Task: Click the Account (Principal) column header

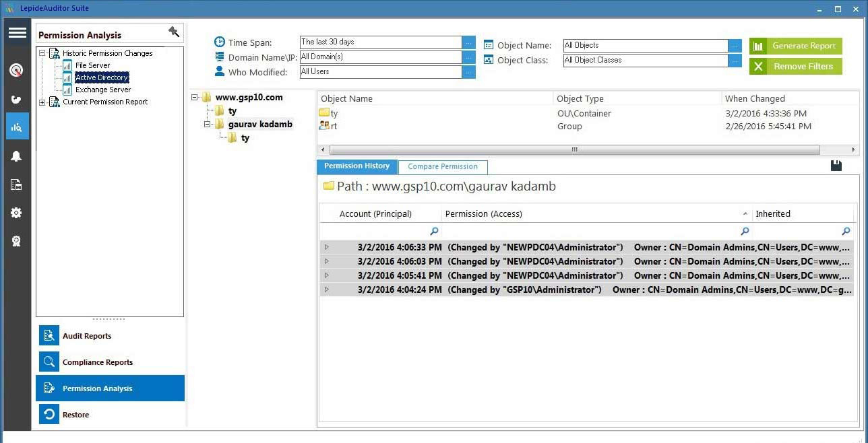Action: pos(381,213)
